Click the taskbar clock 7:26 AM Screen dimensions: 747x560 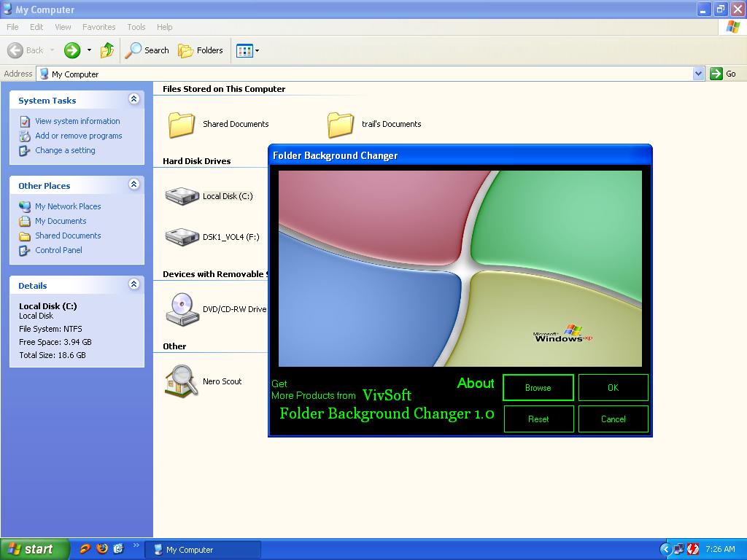click(x=720, y=549)
